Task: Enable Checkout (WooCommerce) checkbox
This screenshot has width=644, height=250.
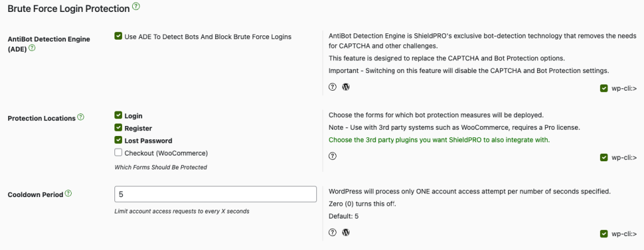Action: point(118,152)
